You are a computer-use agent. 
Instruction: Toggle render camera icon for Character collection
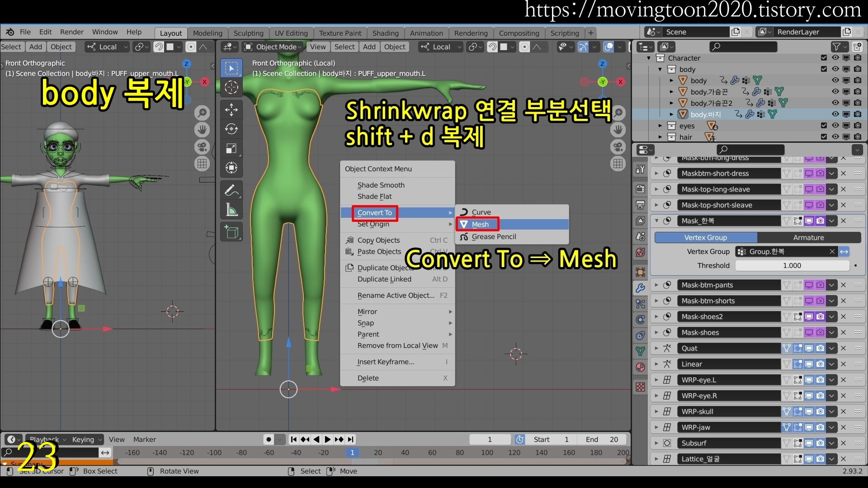pyautogui.click(x=858, y=58)
